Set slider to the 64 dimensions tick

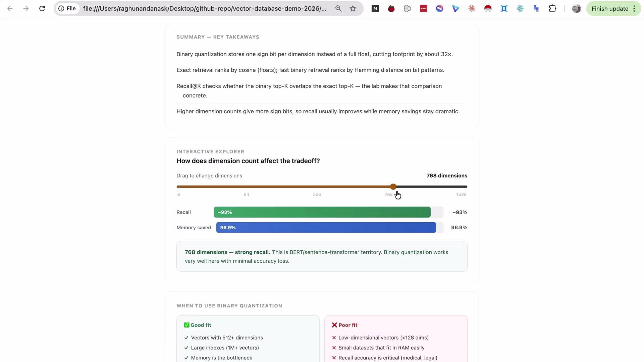pos(247,194)
